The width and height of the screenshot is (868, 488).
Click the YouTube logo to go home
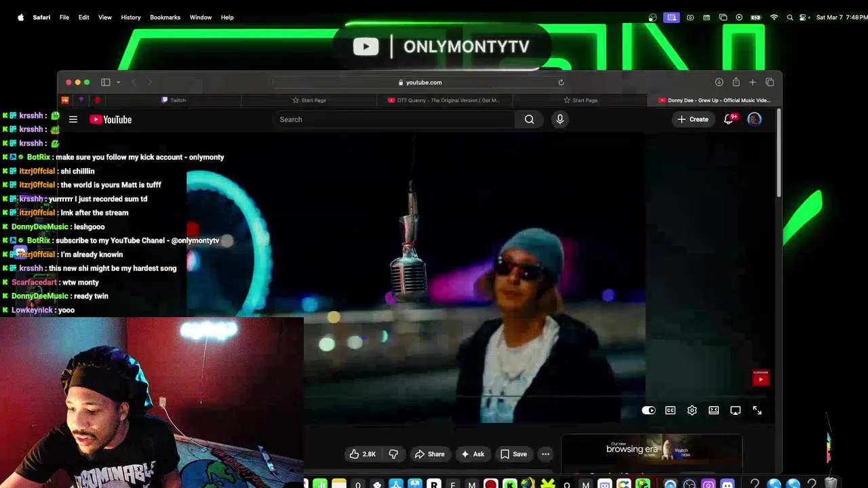coord(111,119)
